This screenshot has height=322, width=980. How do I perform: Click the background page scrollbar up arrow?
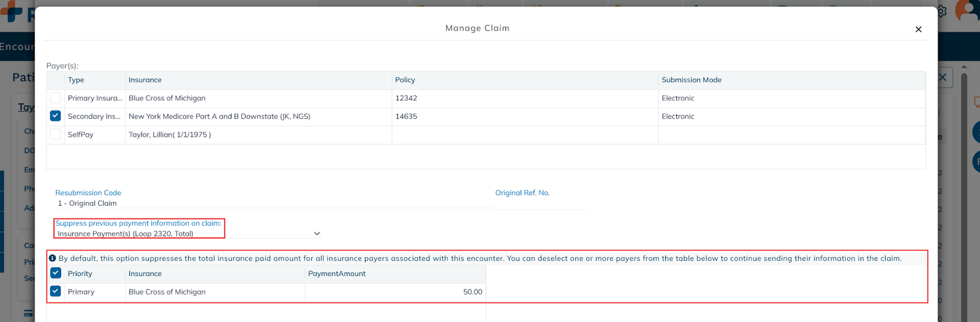(x=964, y=67)
